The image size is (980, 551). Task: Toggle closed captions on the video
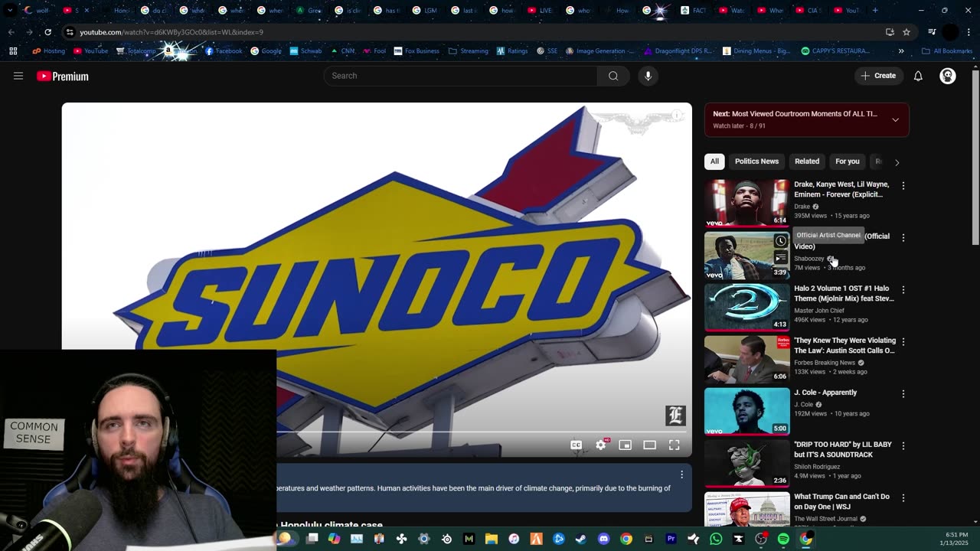577,445
